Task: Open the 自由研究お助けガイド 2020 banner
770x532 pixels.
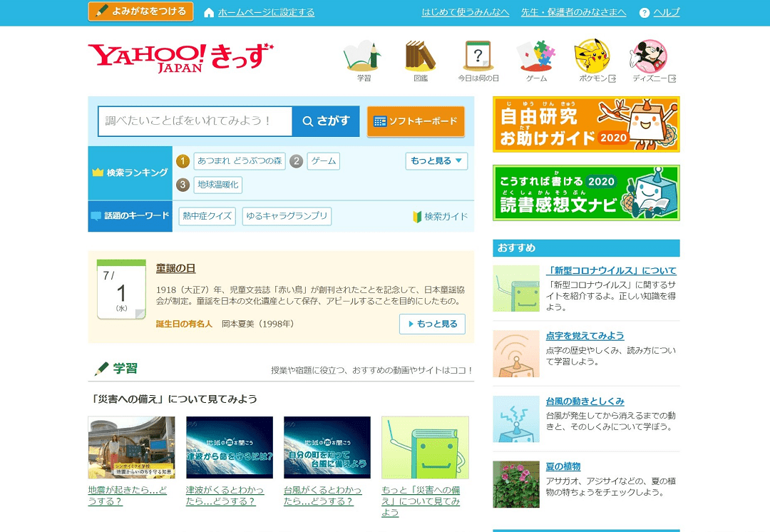Action: [x=586, y=124]
